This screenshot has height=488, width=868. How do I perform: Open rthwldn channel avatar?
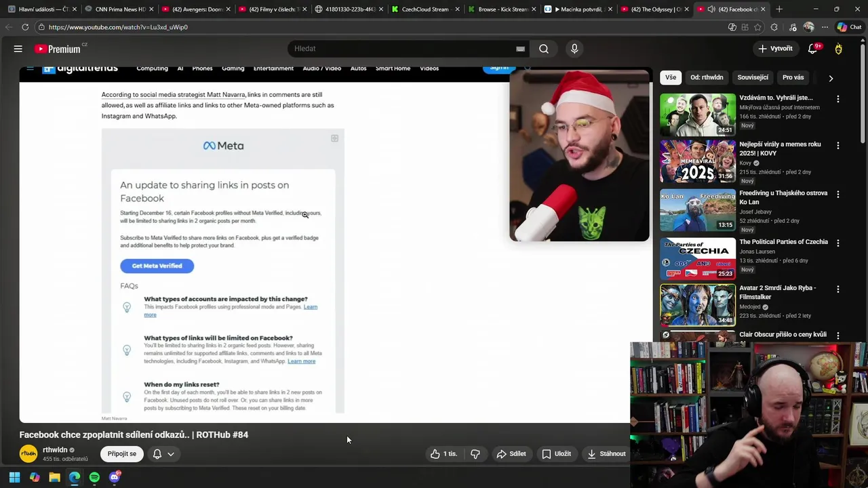tap(28, 453)
